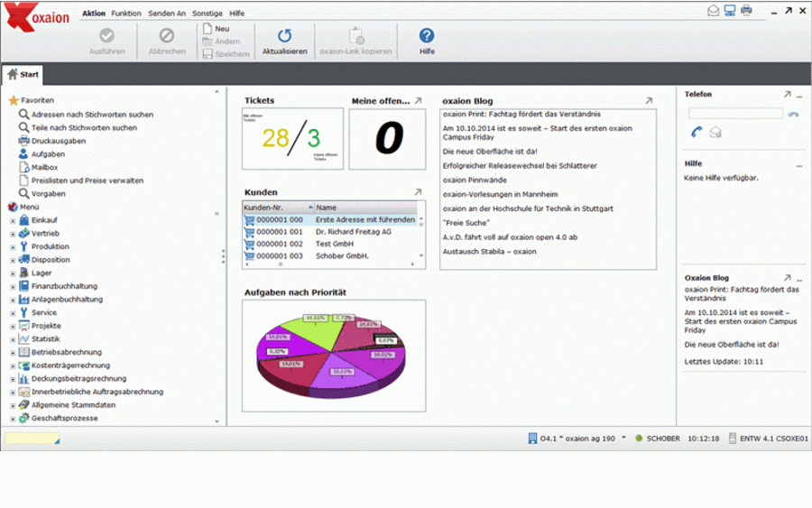
Task: Open Preislisten und Preise verwalten
Action: [x=87, y=180]
